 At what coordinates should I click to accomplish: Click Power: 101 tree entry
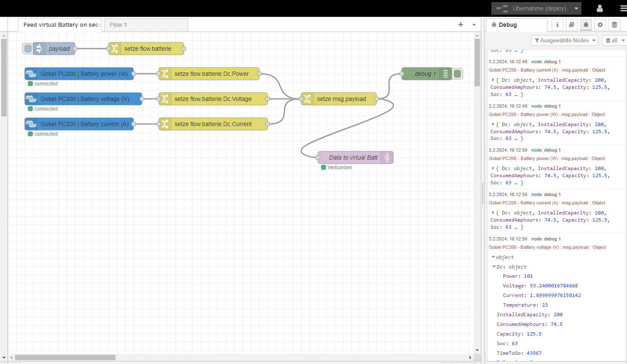pos(518,276)
